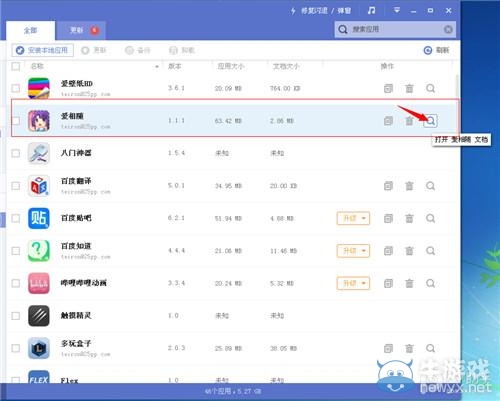Click the 备份 toolbar button

coord(138,50)
